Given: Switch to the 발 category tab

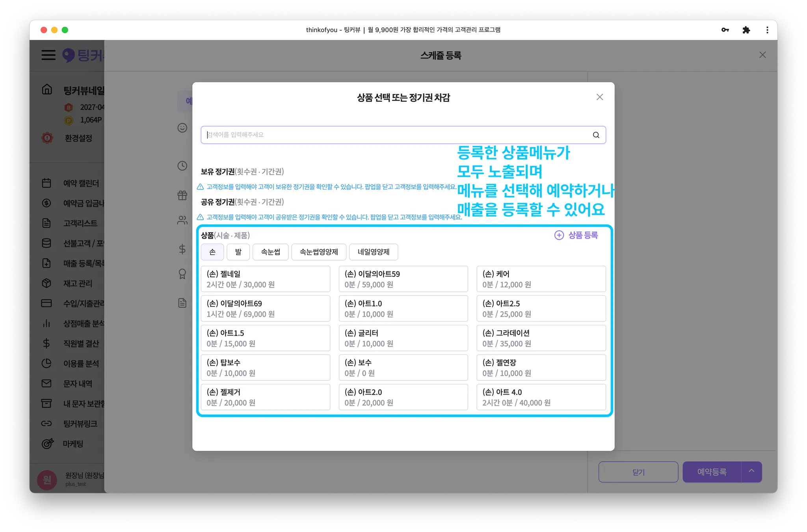Looking at the screenshot, I should (x=238, y=252).
